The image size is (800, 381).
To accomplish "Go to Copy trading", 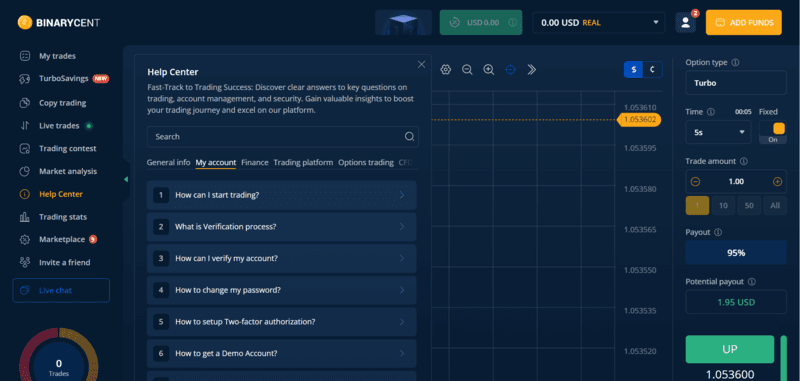I will click(x=53, y=103).
